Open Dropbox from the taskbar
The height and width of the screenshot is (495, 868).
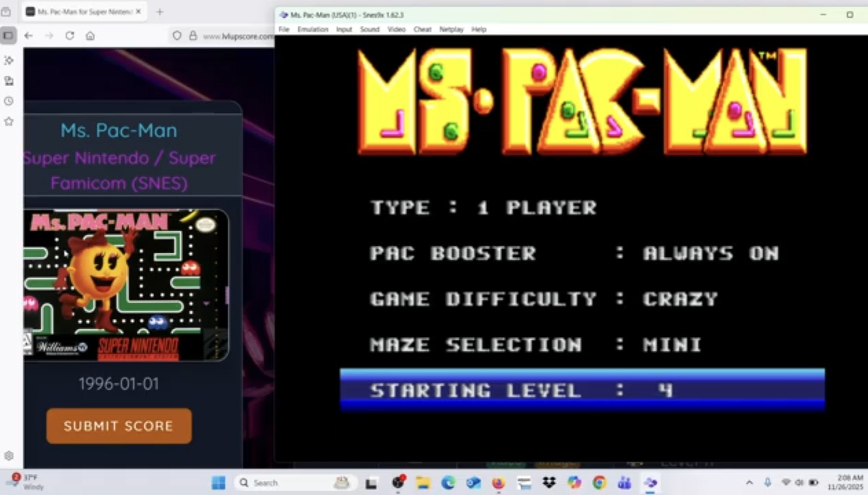549,483
